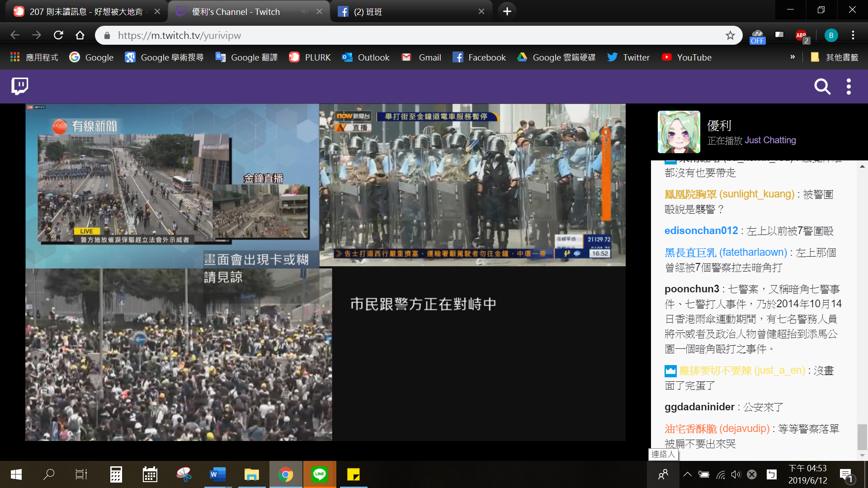The height and width of the screenshot is (488, 868).
Task: Open the YouTube bookmark
Action: click(687, 57)
